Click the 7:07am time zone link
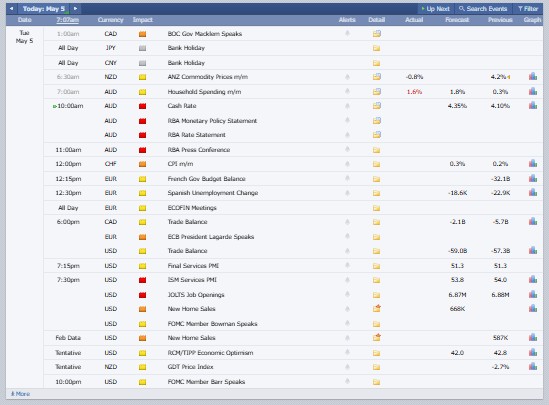This screenshot has width=549, height=405. 68,20
